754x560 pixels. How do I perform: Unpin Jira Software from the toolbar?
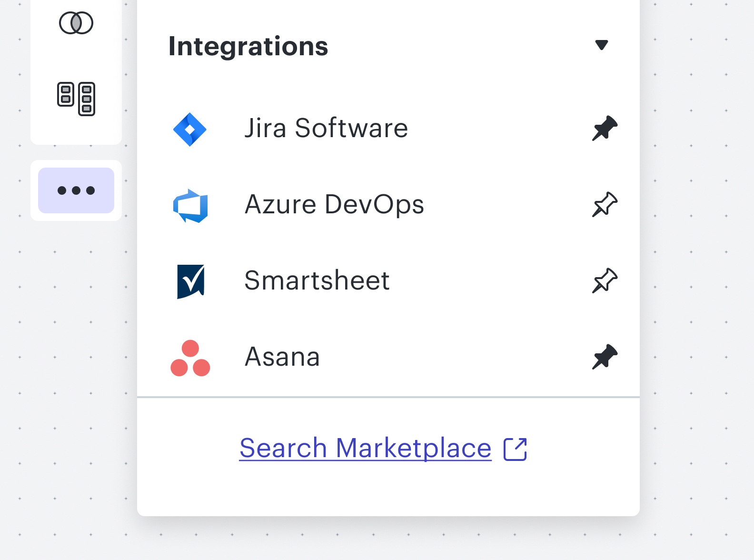(605, 128)
